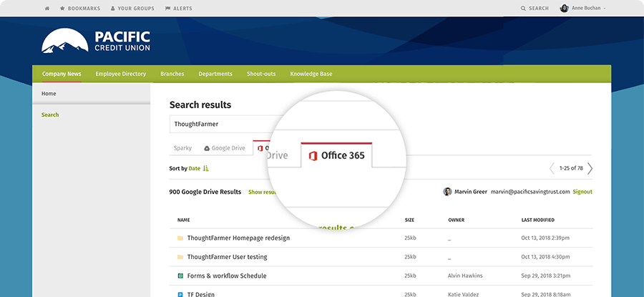Go to next results page arrow
This screenshot has width=644, height=297.
tap(590, 168)
